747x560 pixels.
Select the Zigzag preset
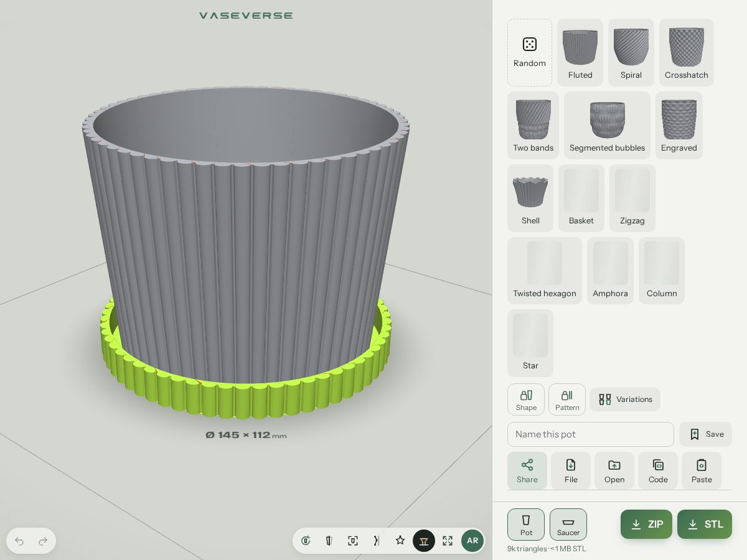pyautogui.click(x=632, y=198)
